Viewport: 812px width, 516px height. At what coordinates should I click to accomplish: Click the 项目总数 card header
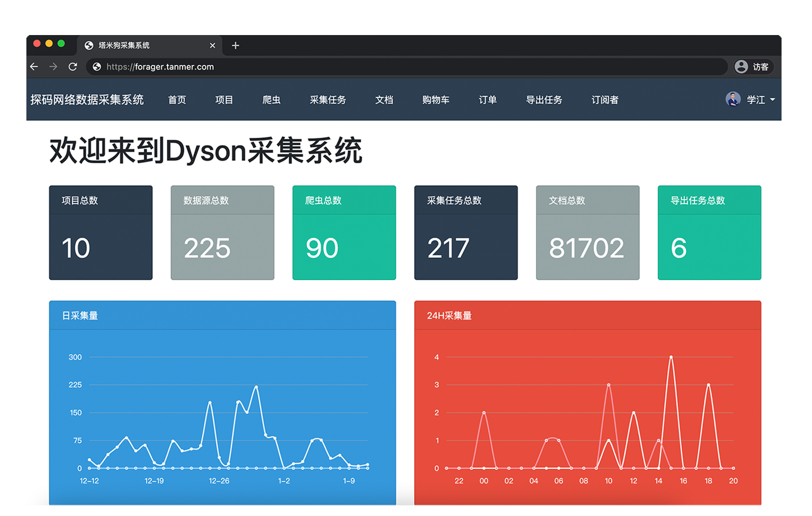pyautogui.click(x=100, y=200)
